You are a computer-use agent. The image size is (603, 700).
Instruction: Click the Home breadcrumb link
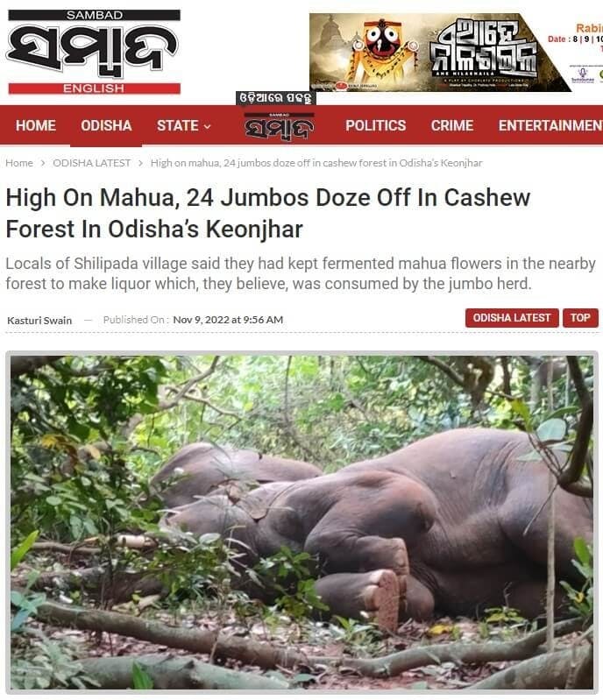pyautogui.click(x=19, y=163)
